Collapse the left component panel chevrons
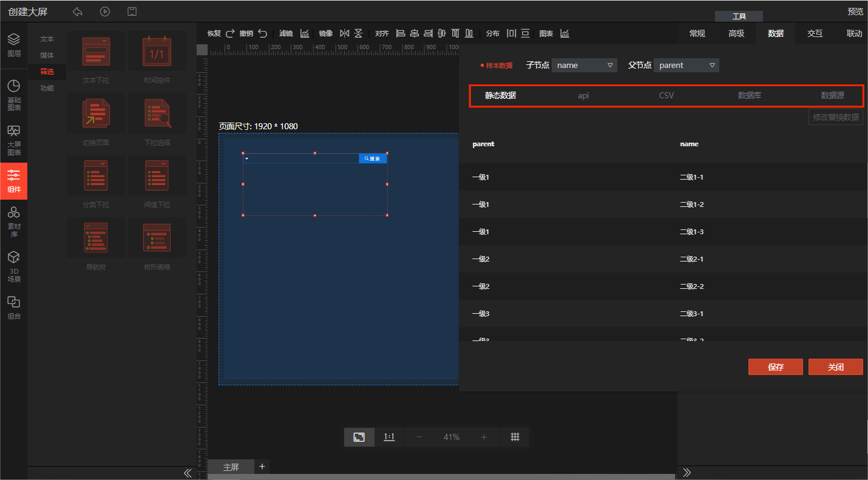Image resolution: width=868 pixels, height=480 pixels. tap(188, 473)
